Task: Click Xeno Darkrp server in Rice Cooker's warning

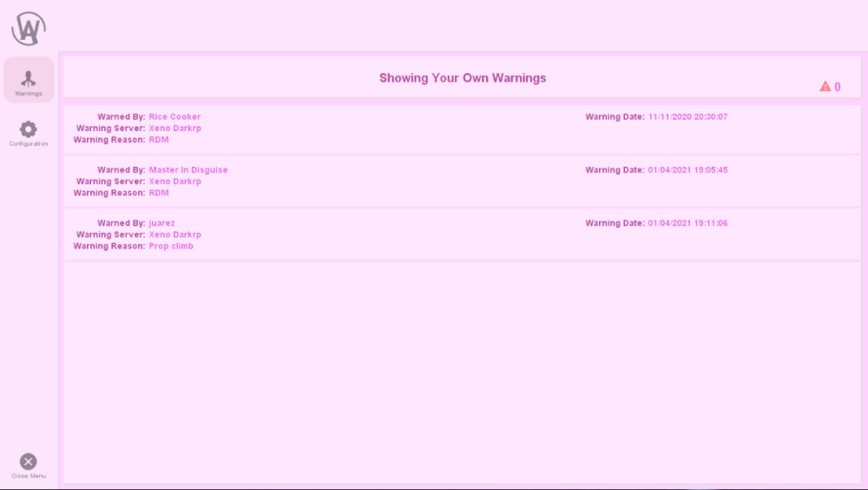Action: tap(174, 128)
